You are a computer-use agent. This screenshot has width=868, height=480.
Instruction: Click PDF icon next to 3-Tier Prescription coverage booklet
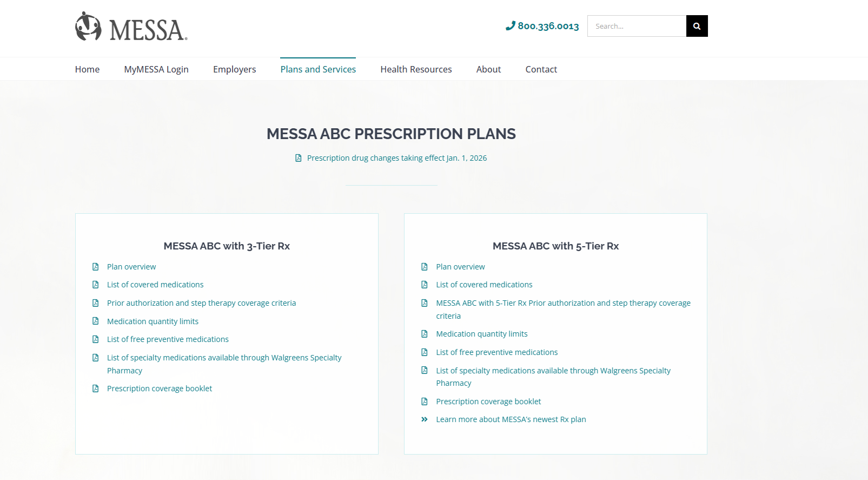pos(96,389)
